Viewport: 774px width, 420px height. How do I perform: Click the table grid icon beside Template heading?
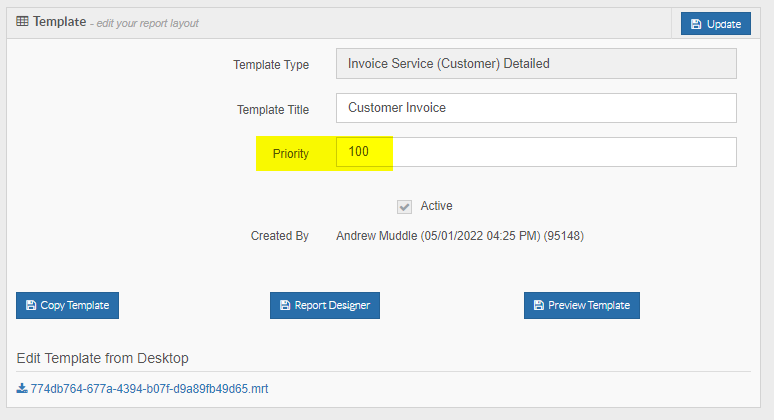tap(22, 21)
